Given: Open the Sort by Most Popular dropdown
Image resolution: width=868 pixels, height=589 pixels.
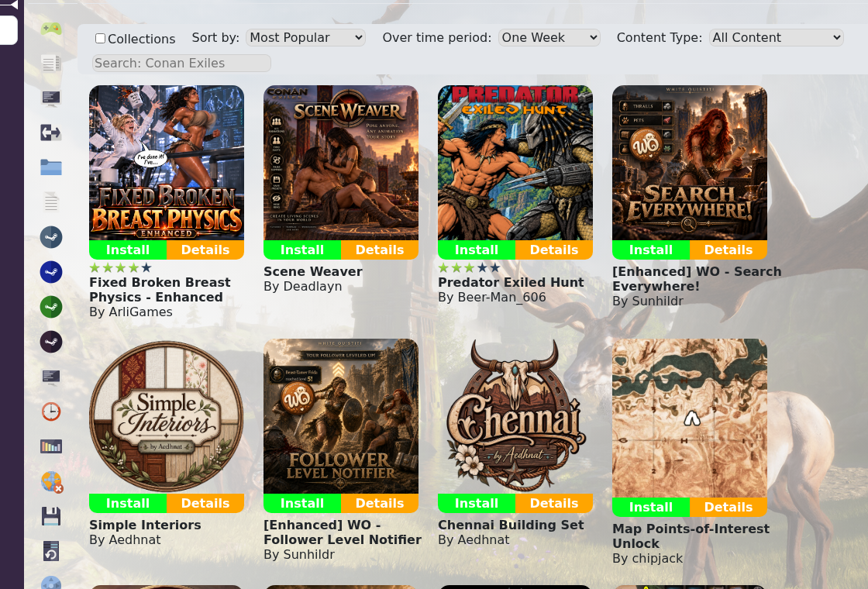Looking at the screenshot, I should pyautogui.click(x=305, y=38).
